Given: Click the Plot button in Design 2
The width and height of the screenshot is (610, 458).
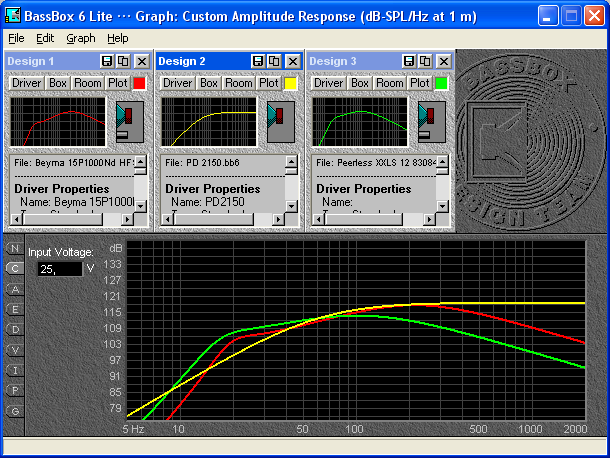Looking at the screenshot, I should (268, 83).
